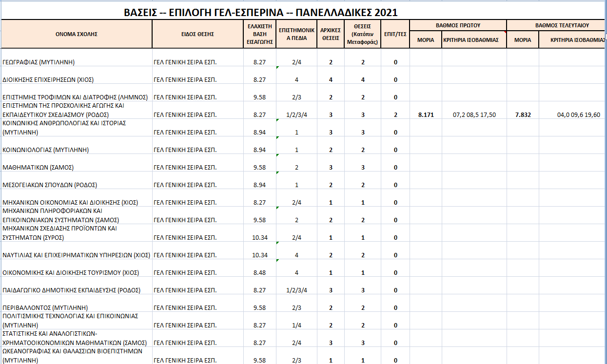607x364 pixels.
Task: Click the ΑΡΧΙΚΕΣ ΘΕΣΕΙΣ header cell
Action: (331, 34)
